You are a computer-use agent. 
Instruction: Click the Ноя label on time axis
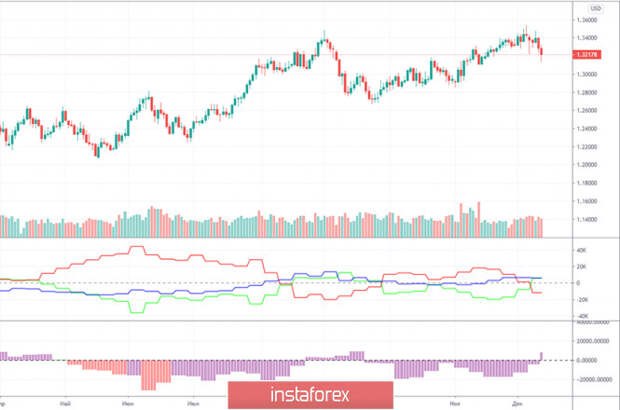tap(455, 401)
